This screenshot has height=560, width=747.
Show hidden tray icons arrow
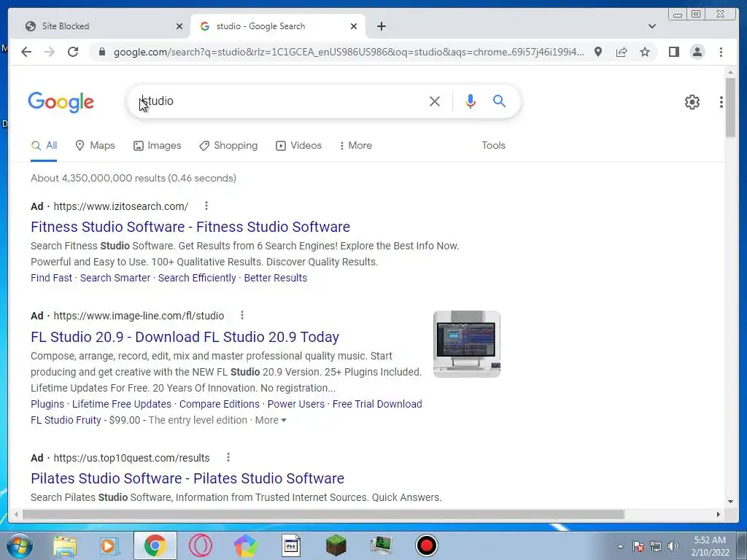[620, 546]
